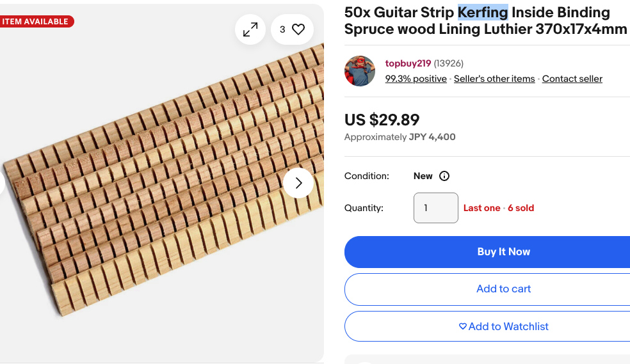Viewport: 630px width, 364px height.
Task: Add the item to cart
Action: [x=504, y=289]
